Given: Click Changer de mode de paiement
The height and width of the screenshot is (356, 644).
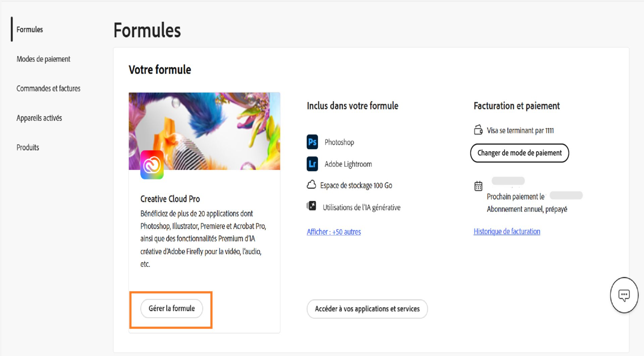Looking at the screenshot, I should (x=519, y=153).
